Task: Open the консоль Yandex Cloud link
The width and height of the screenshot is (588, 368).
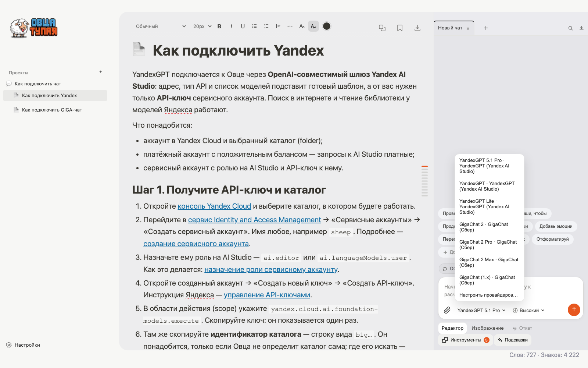Action: tap(214, 206)
